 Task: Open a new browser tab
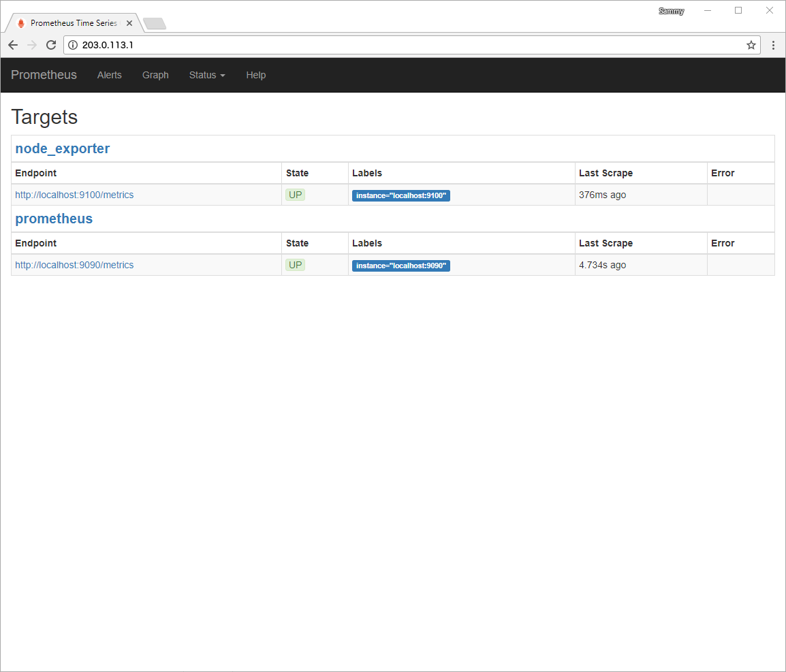click(155, 24)
